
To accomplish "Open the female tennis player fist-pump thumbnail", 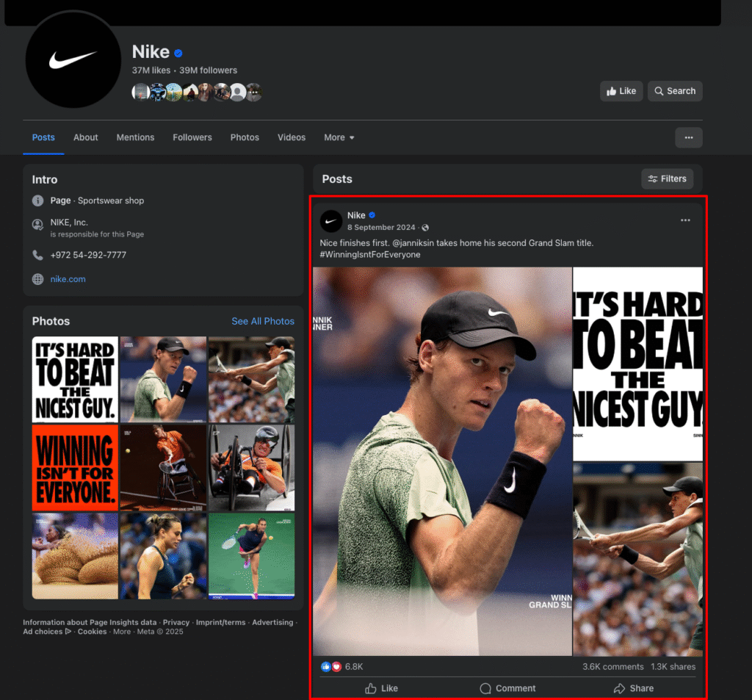I will (x=163, y=556).
